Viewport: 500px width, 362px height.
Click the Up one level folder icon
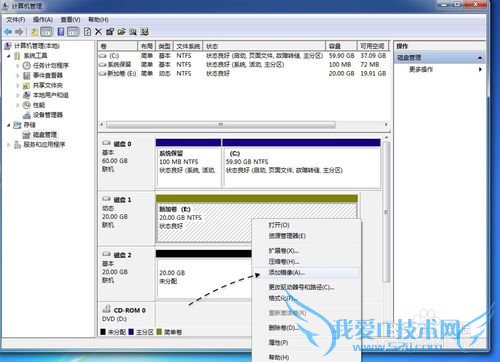click(x=34, y=32)
